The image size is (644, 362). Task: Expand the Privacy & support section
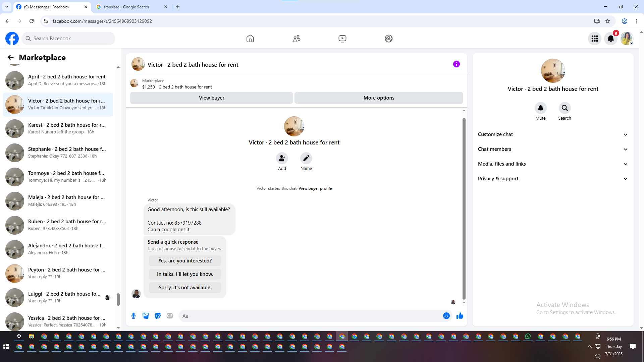(x=552, y=179)
